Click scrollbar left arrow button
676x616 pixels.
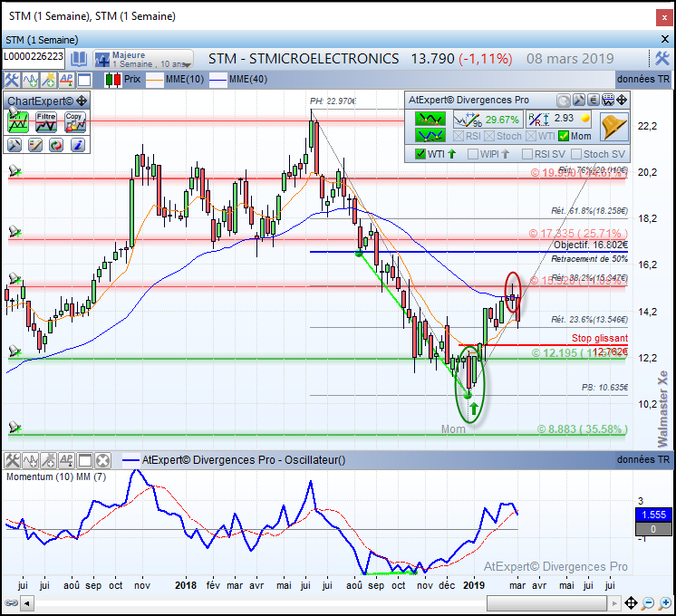[x=26, y=603]
